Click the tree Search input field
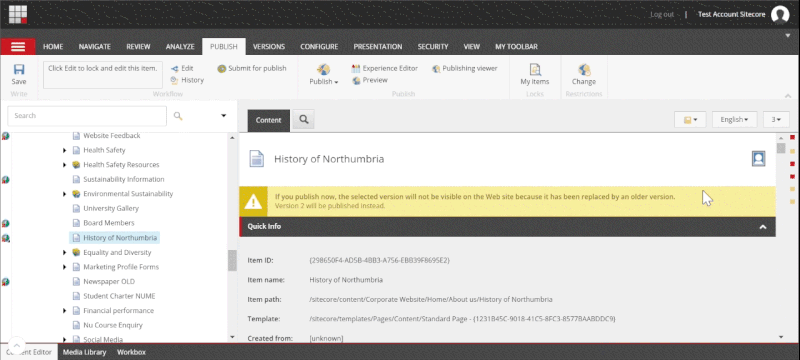 point(87,116)
